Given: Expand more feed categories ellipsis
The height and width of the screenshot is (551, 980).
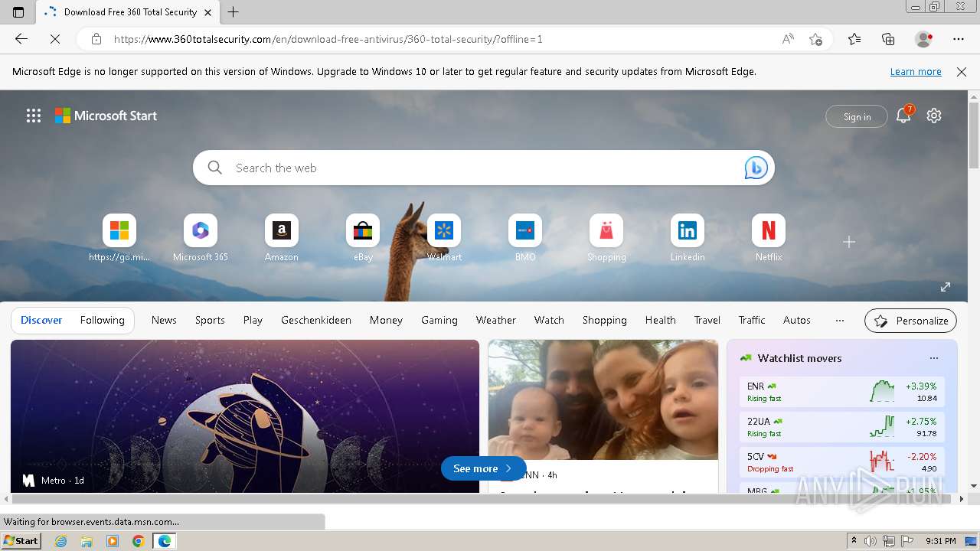Looking at the screenshot, I should pyautogui.click(x=840, y=320).
